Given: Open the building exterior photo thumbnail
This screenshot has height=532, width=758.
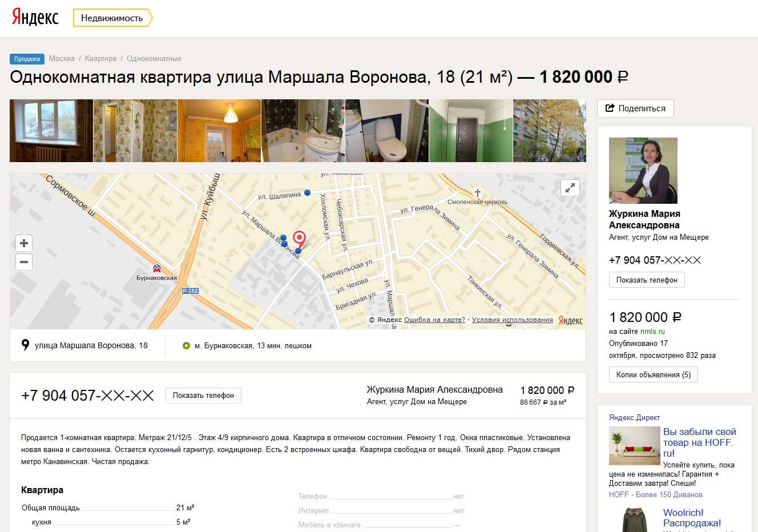Looking at the screenshot, I should click(550, 131).
